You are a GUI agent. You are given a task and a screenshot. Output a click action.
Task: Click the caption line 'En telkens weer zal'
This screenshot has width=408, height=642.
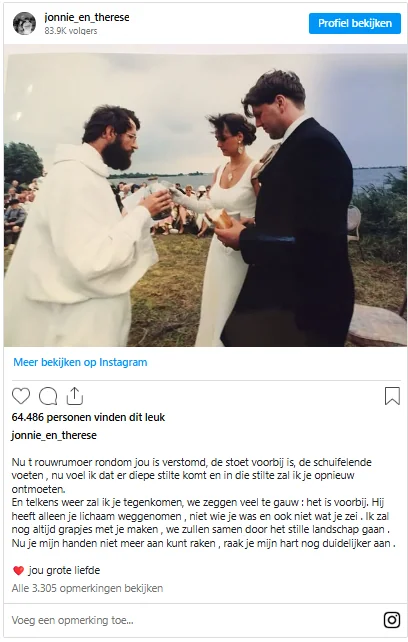[x=198, y=503]
